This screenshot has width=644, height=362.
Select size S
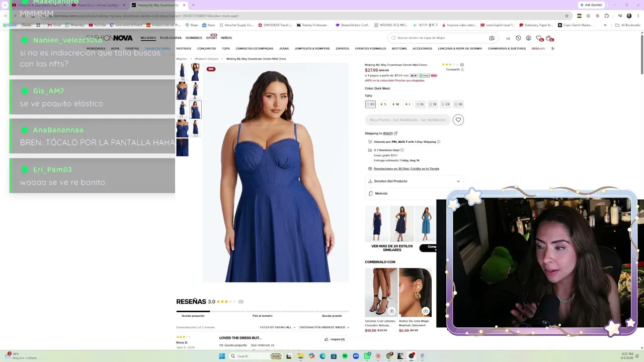383,104
